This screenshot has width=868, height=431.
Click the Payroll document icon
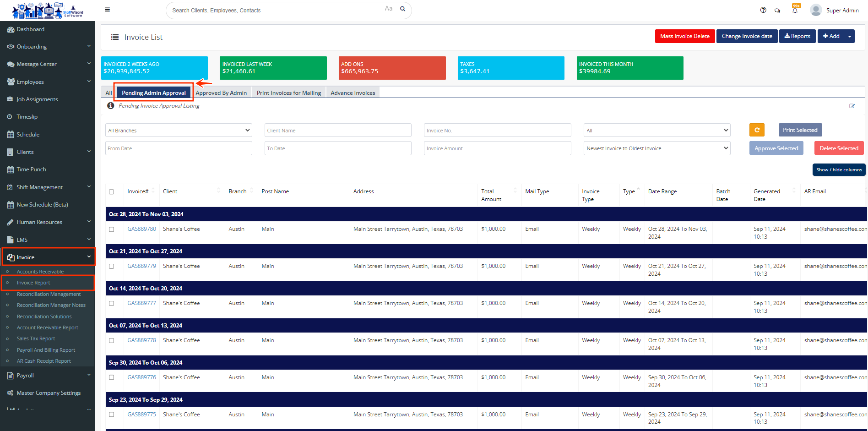pos(10,376)
